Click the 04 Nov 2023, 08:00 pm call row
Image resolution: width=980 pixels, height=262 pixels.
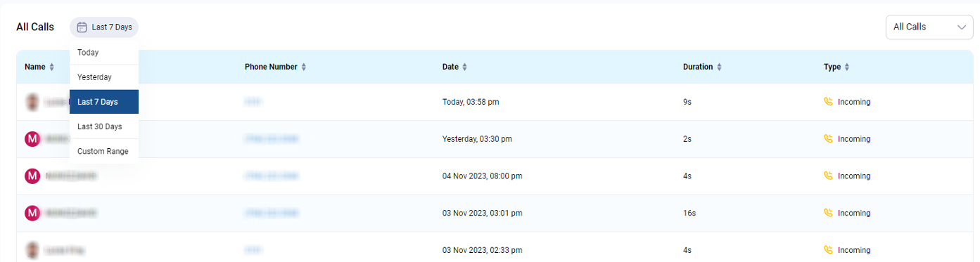pos(495,176)
